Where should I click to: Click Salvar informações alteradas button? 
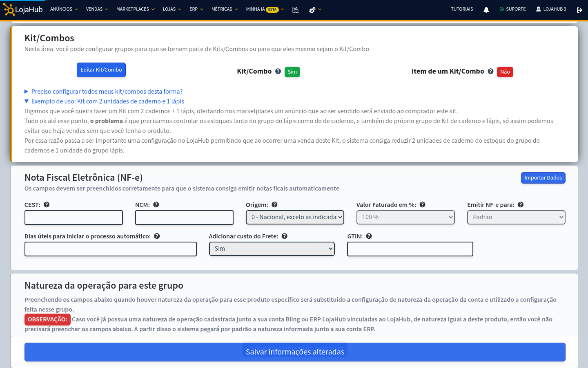pos(295,352)
